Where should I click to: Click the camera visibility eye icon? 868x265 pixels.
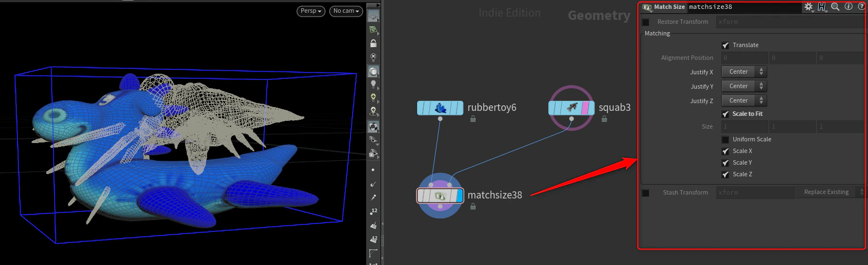coord(373,153)
